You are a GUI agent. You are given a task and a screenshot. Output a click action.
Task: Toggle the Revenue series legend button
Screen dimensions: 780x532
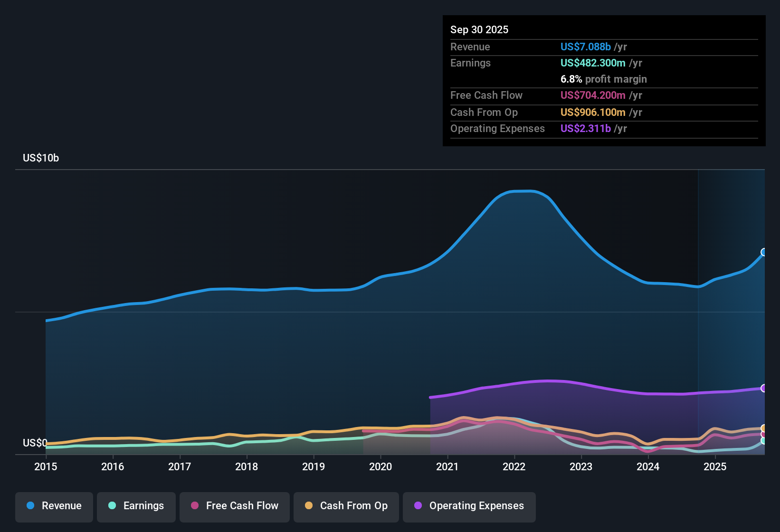[x=54, y=507]
